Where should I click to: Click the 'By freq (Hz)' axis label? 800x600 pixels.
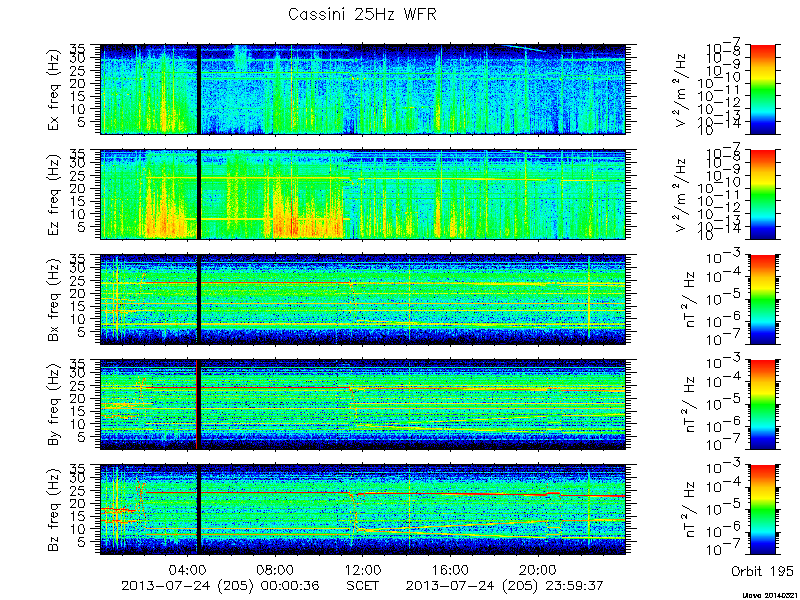pos(54,405)
